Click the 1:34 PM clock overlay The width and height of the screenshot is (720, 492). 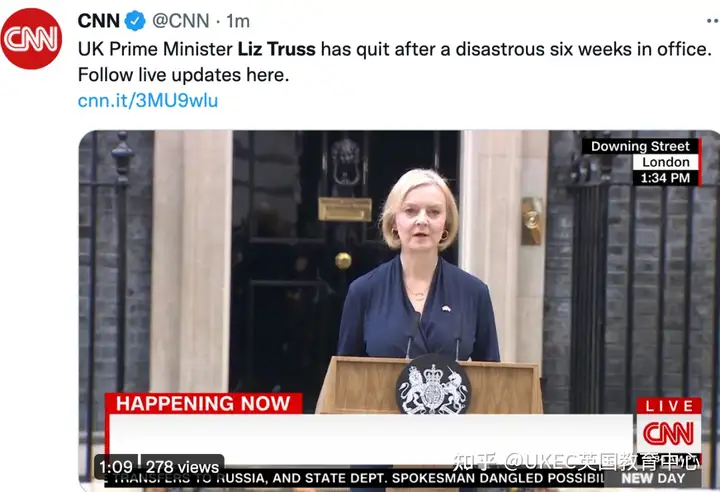pyautogui.click(x=665, y=178)
